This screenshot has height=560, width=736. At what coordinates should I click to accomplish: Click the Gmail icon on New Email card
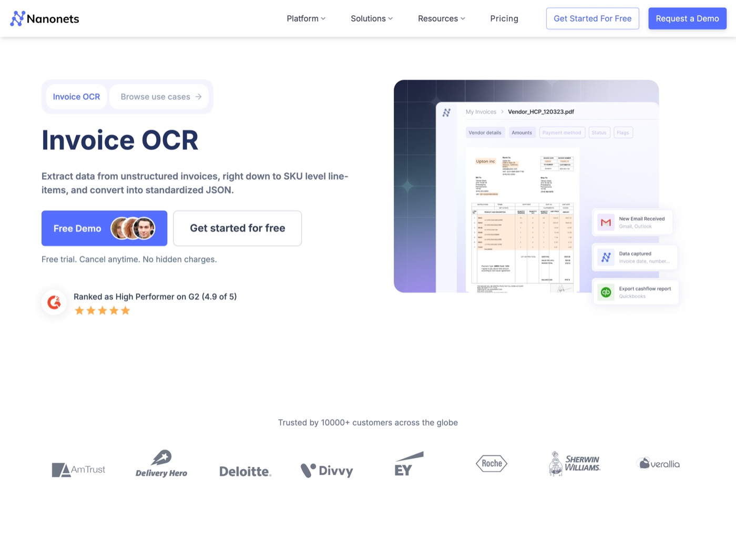click(606, 222)
